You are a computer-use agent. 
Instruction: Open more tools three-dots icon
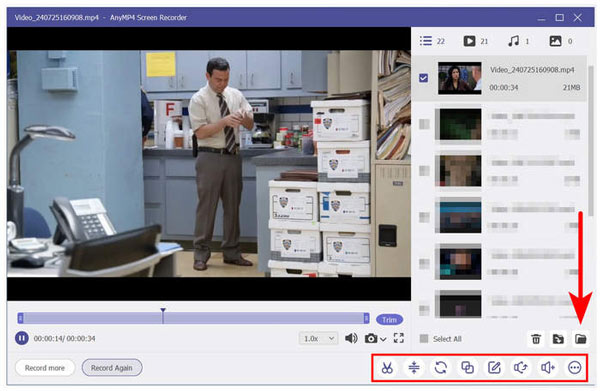[x=574, y=368]
